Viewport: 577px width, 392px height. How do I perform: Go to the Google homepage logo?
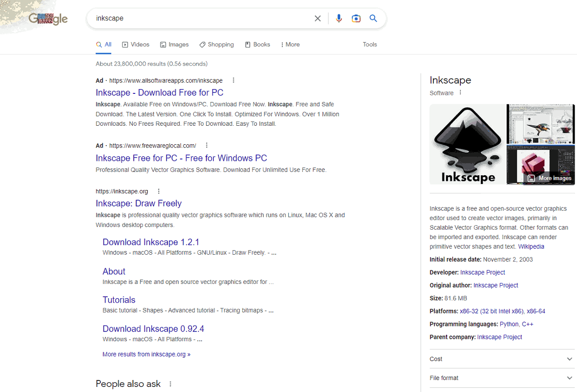48,19
